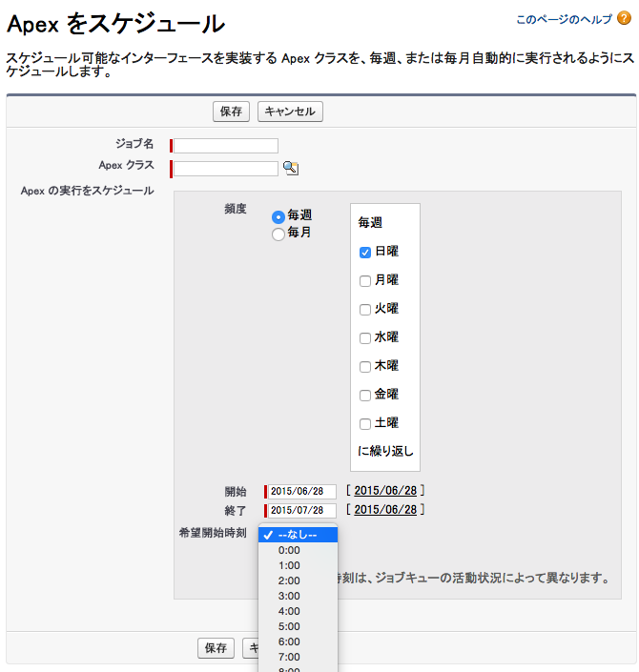Focus the Apex クラス input field

[226, 169]
